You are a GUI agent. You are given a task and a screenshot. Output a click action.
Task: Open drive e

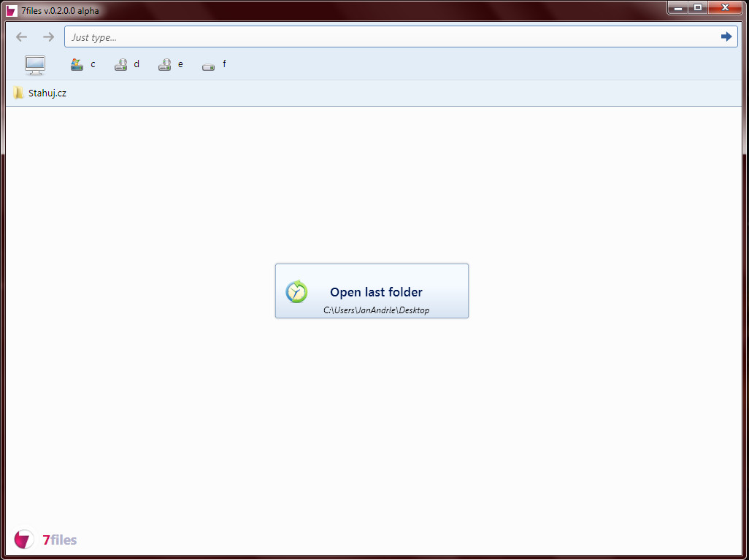[171, 64]
